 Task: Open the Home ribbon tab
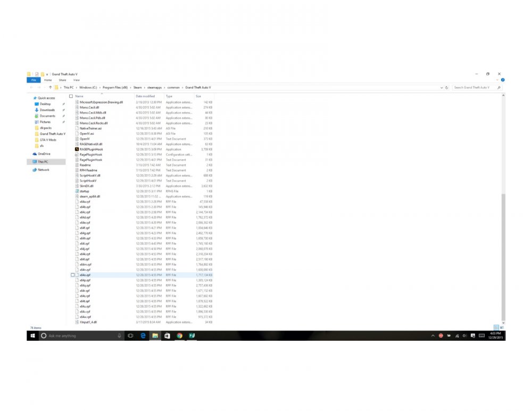pyautogui.click(x=48, y=80)
